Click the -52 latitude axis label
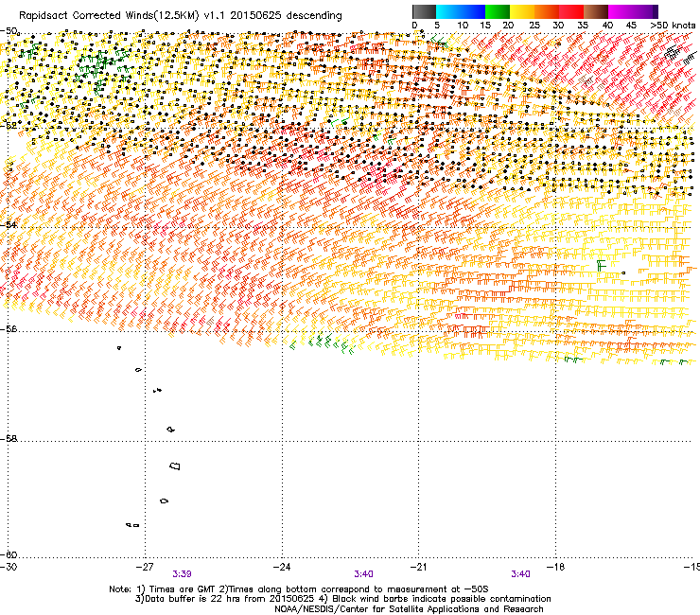The width and height of the screenshot is (700, 615). coord(9,126)
